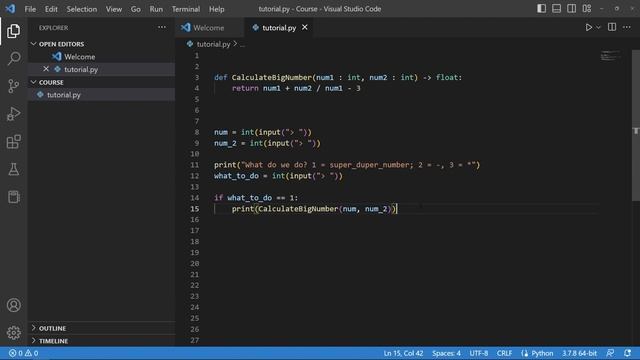Switch to the Welcome tab
This screenshot has height=360, width=640.
pos(208,28)
